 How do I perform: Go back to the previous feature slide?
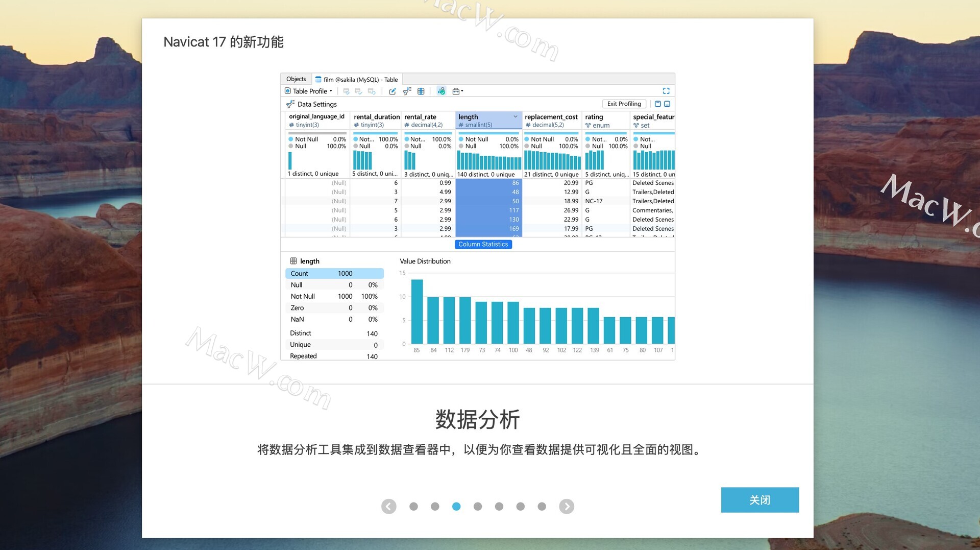click(388, 506)
